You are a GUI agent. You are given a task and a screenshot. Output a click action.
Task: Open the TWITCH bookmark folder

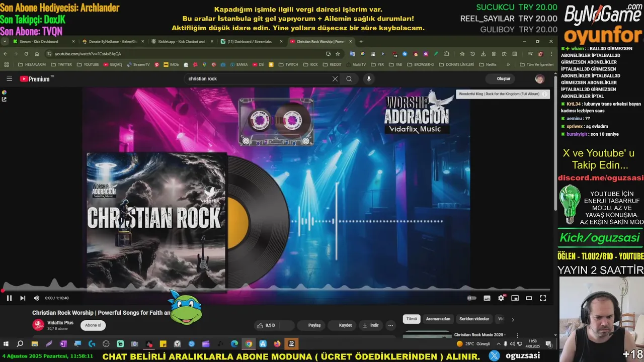click(x=288, y=64)
